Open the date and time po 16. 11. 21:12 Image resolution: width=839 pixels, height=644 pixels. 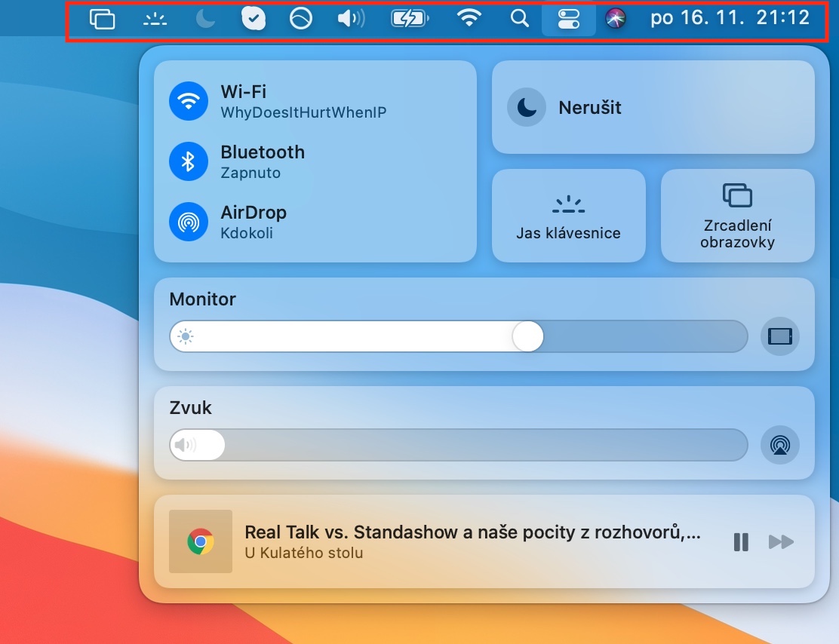pos(730,18)
